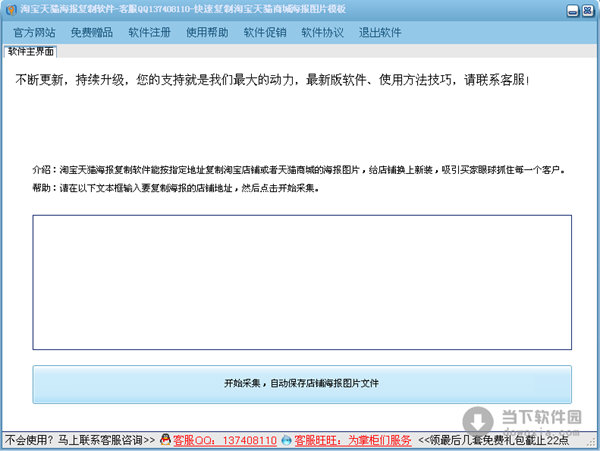The height and width of the screenshot is (451, 600).
Task: Open the 使用帮助 menu item
Action: tap(207, 33)
